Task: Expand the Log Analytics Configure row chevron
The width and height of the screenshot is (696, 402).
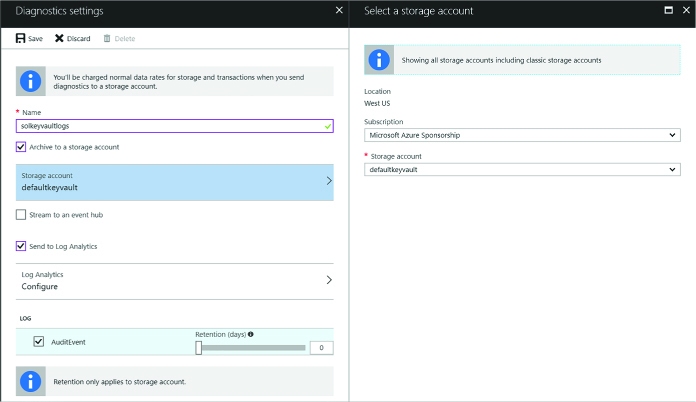Action: click(329, 280)
